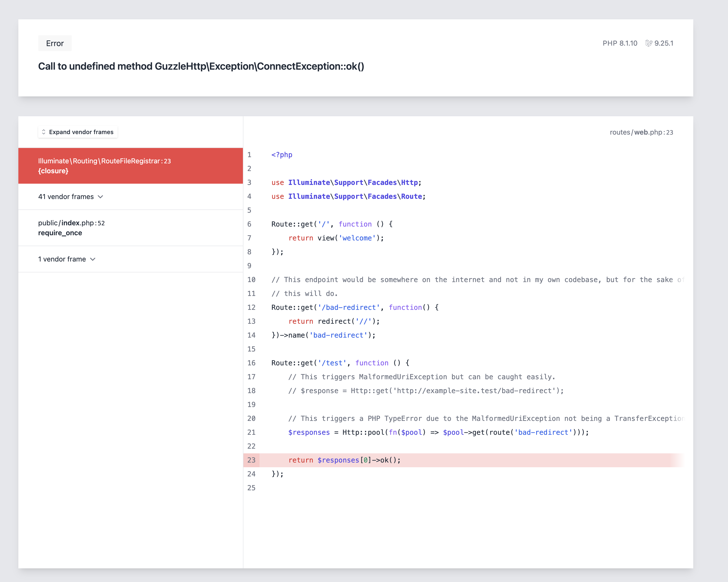Click the return view('welcome') line
This screenshot has height=582, width=728.
(x=335, y=238)
